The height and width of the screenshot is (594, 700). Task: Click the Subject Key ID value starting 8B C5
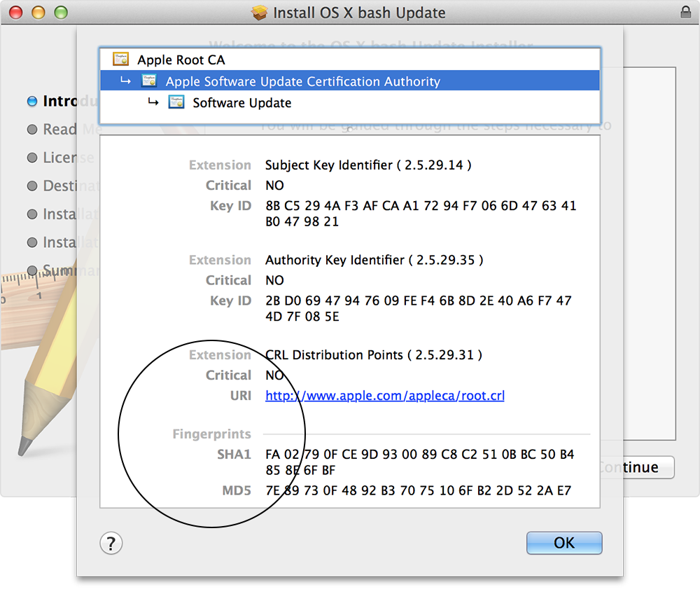click(421, 214)
